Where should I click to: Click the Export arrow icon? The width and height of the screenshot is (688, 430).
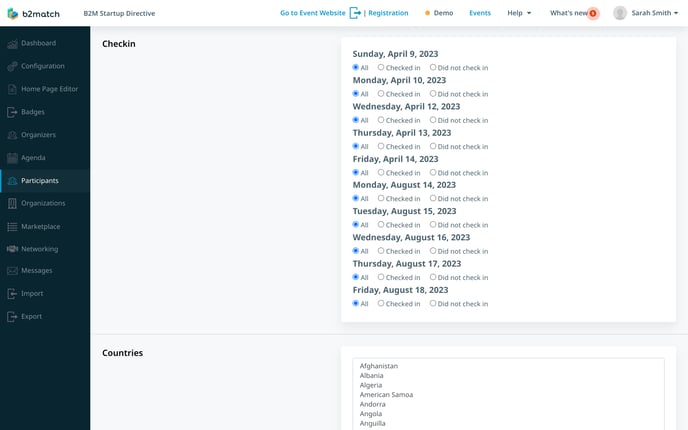pyautogui.click(x=12, y=316)
